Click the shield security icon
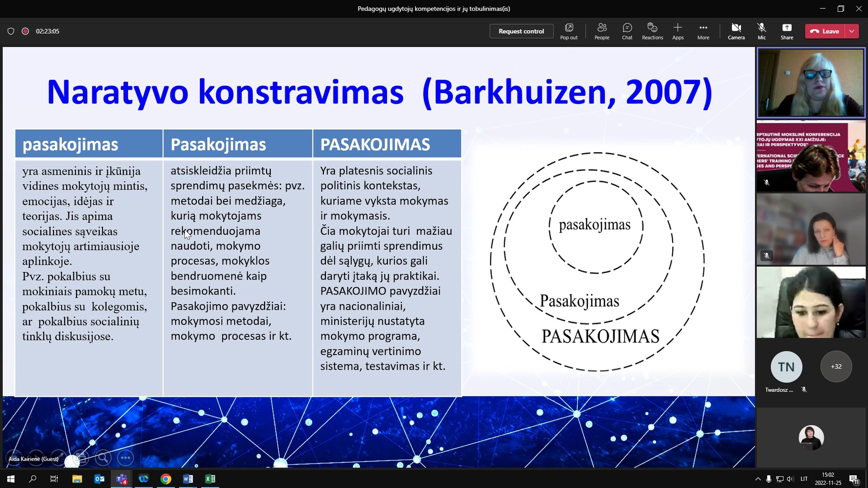 (x=11, y=31)
